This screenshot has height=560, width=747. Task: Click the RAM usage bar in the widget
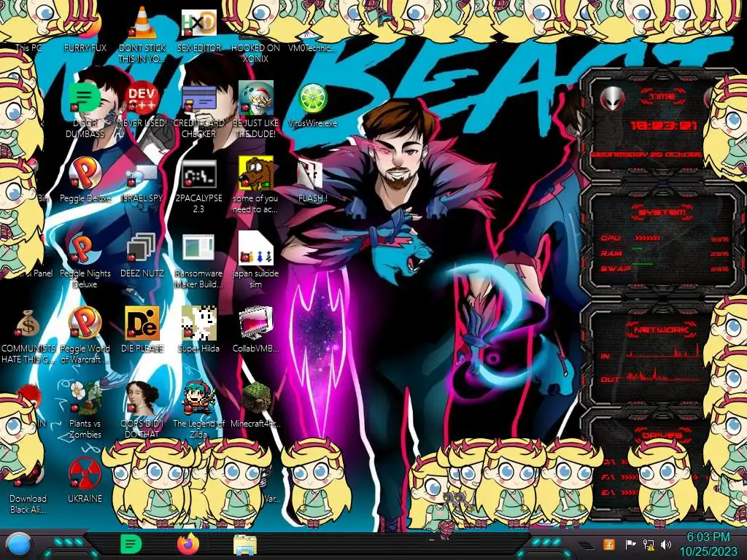point(638,249)
